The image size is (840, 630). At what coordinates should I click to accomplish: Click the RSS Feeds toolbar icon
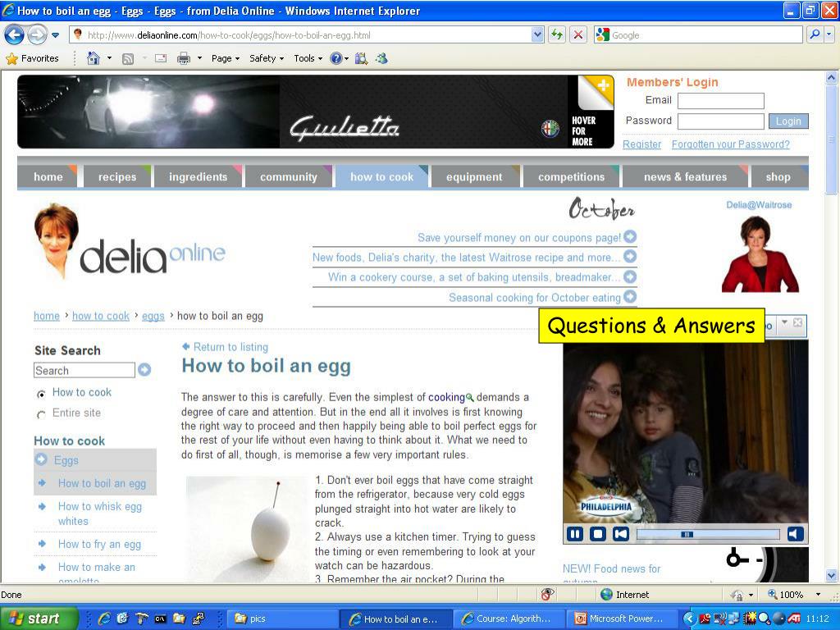tap(127, 59)
